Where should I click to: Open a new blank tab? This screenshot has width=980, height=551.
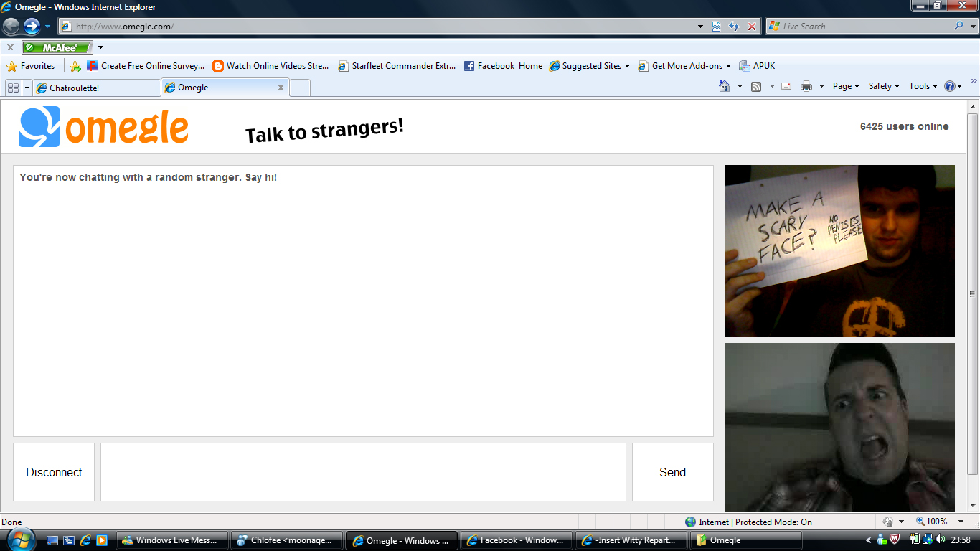click(300, 88)
